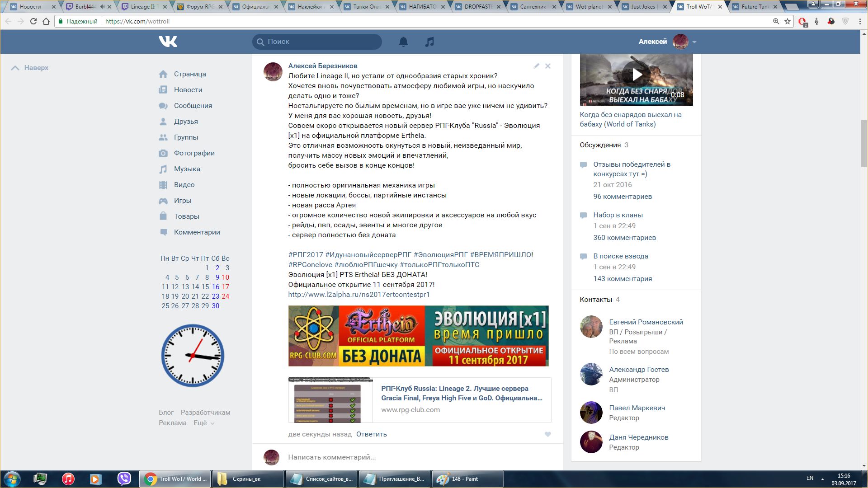
Task: Open Скрины_вк folder in taskbar
Action: coord(248,479)
